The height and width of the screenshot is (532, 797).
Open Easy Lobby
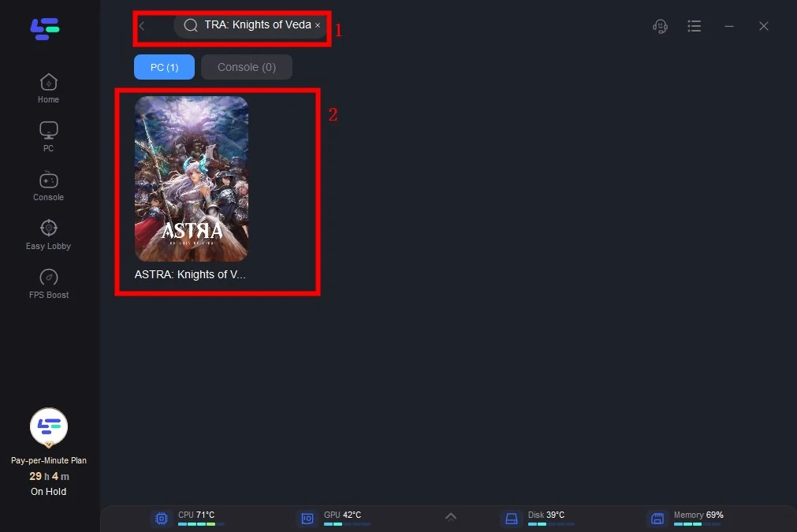(x=48, y=234)
